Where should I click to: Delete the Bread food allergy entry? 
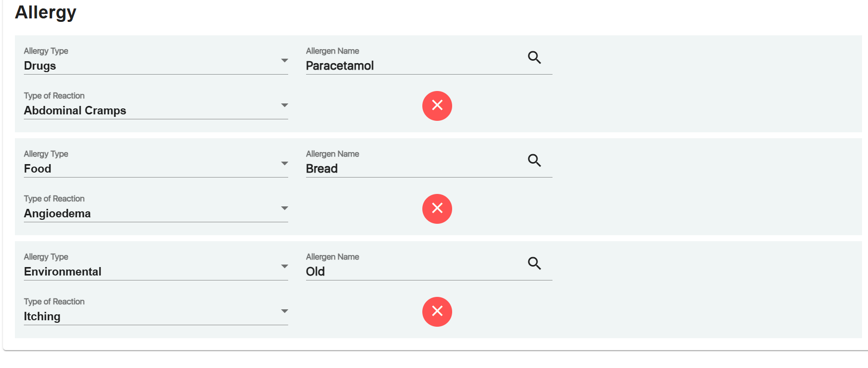tap(437, 208)
